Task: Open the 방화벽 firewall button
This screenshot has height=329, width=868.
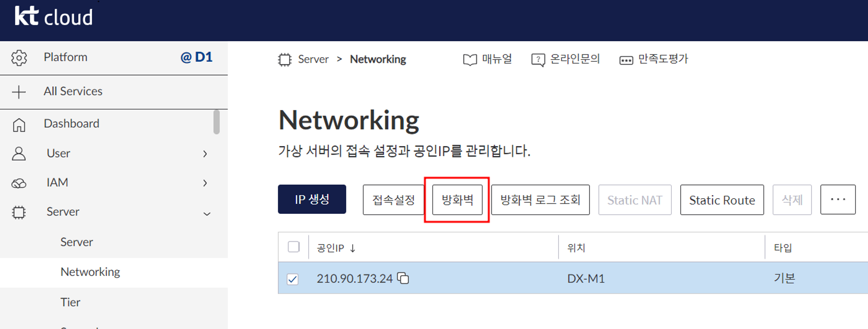Action: (x=457, y=199)
